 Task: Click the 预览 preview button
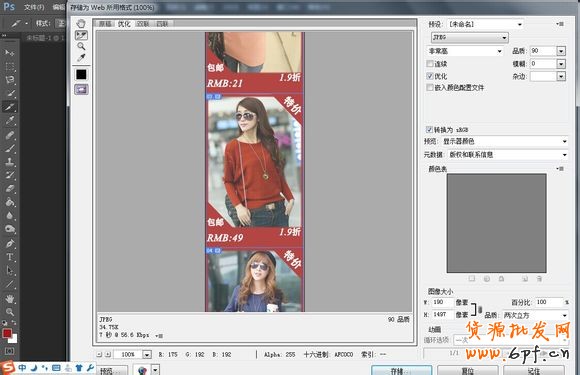click(112, 370)
